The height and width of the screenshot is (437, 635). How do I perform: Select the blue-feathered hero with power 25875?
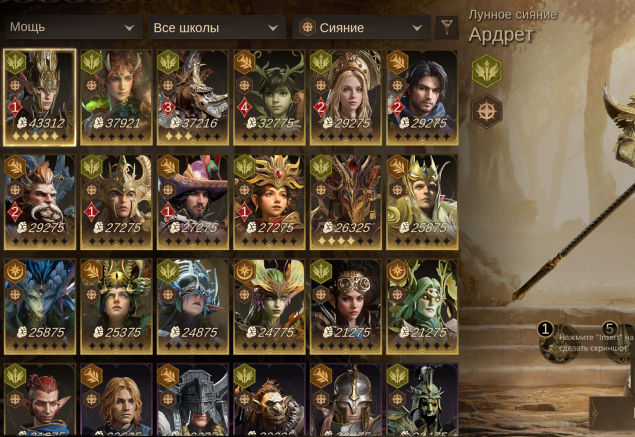(40, 307)
